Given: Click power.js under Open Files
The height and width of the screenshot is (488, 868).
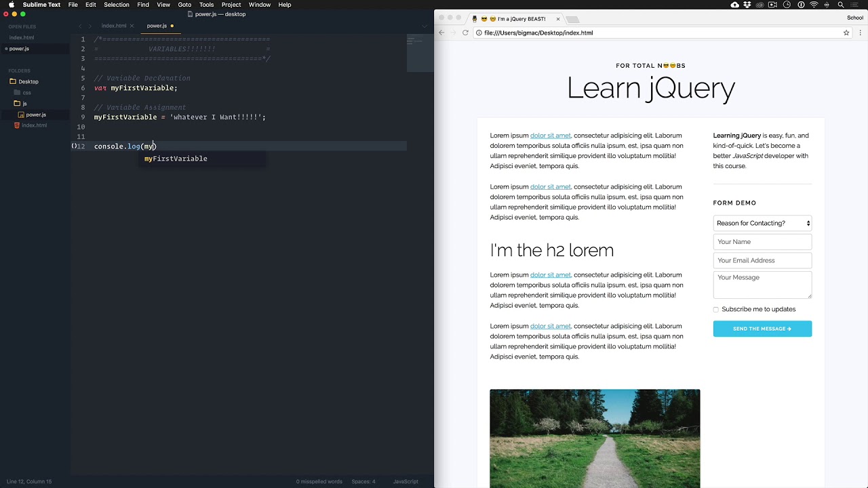Looking at the screenshot, I should tap(19, 49).
